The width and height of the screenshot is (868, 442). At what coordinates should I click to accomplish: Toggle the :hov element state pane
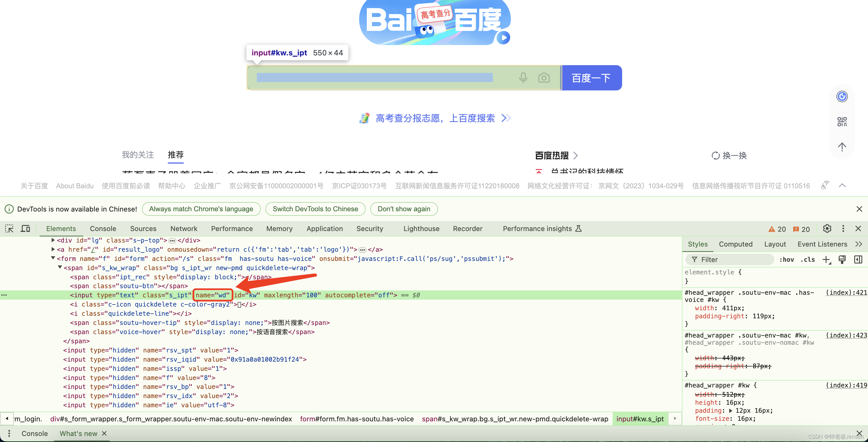click(786, 259)
